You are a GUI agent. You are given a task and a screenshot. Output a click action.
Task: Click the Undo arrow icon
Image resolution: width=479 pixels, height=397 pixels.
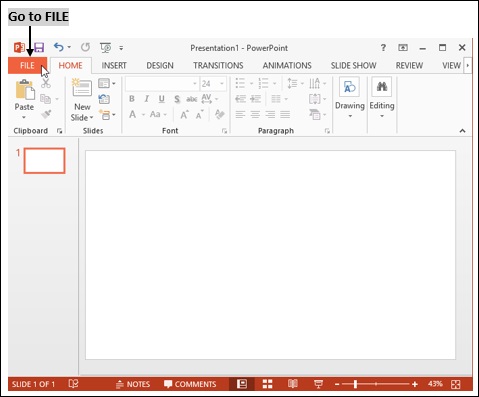59,47
